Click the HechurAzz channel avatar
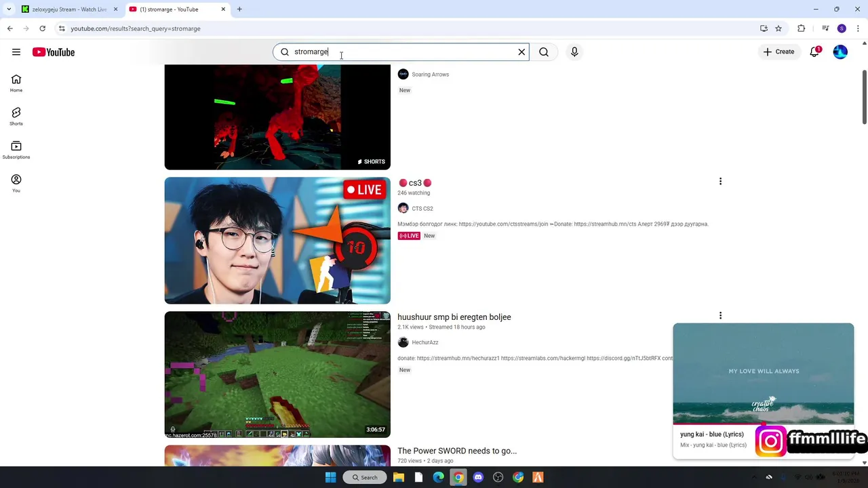The height and width of the screenshot is (488, 868). coord(403,342)
